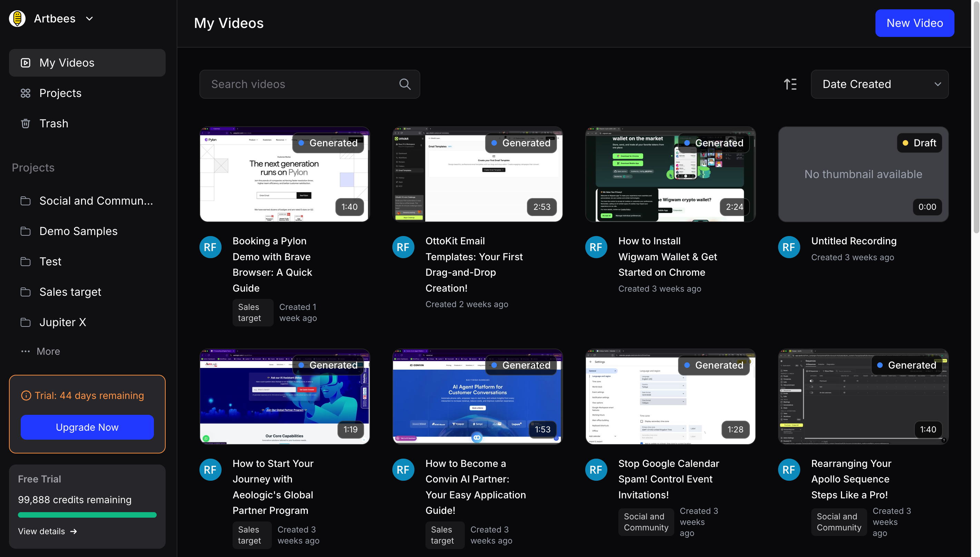The image size is (980, 557).
Task: Click the trial info icon
Action: tap(26, 395)
